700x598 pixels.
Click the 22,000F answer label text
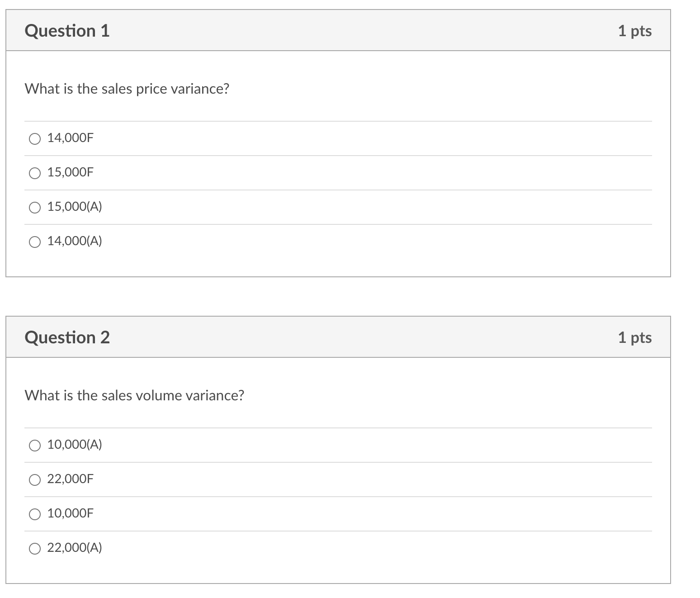(x=70, y=479)
